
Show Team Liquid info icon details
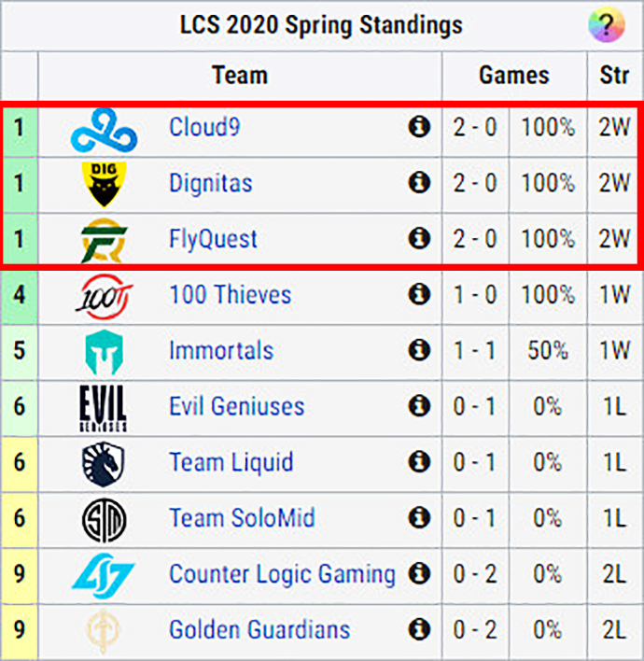419,462
